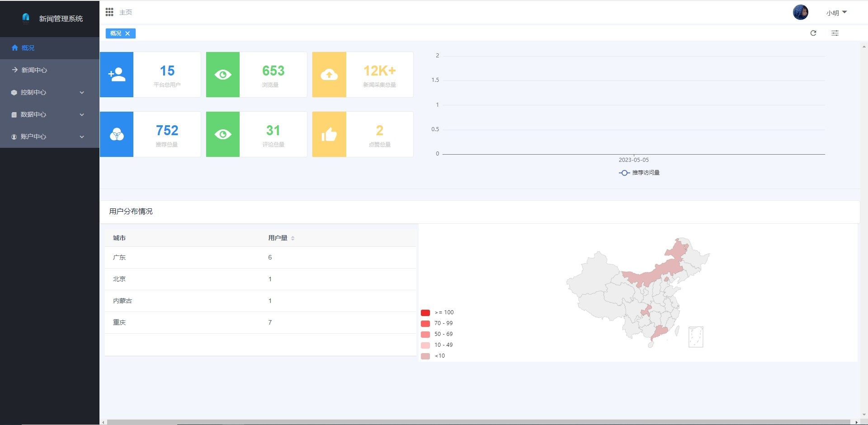The height and width of the screenshot is (425, 868).
Task: Toggle the 推荐访问量 chart legend
Action: coord(639,173)
